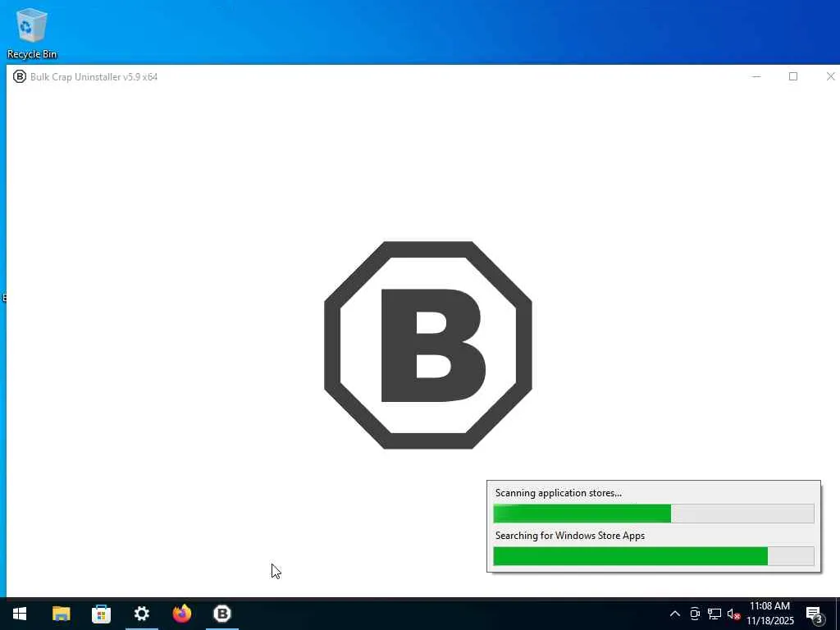Viewport: 840px width, 630px height.
Task: Open File Explorer from the taskbar
Action: (61, 614)
